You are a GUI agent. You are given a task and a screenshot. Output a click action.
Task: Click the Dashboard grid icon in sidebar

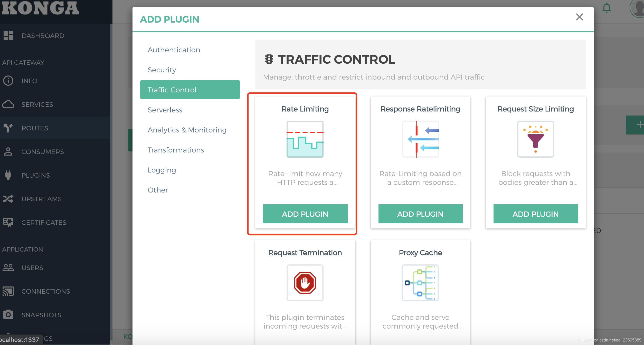(9, 35)
